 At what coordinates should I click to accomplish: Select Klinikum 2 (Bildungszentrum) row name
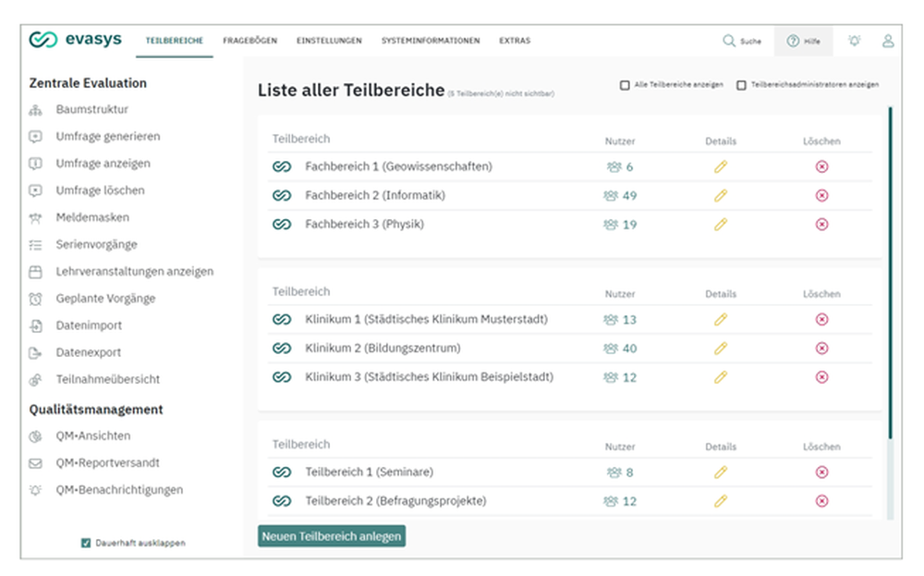(383, 348)
